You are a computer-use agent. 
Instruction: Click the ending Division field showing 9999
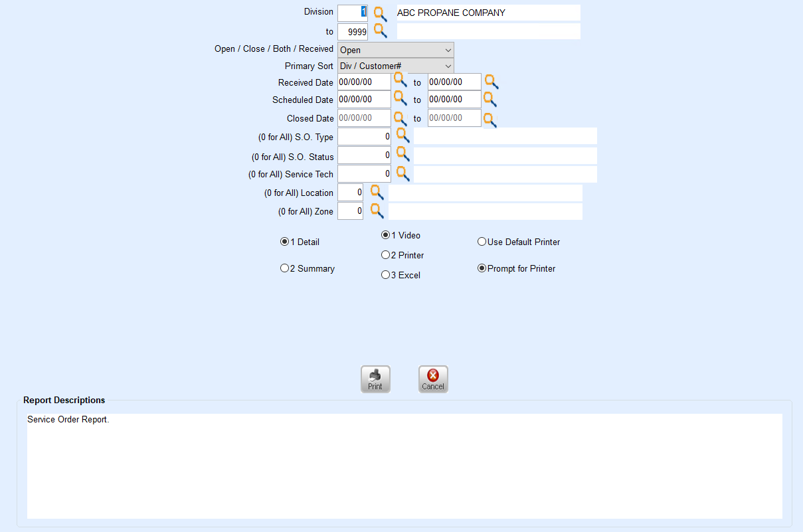tap(353, 32)
